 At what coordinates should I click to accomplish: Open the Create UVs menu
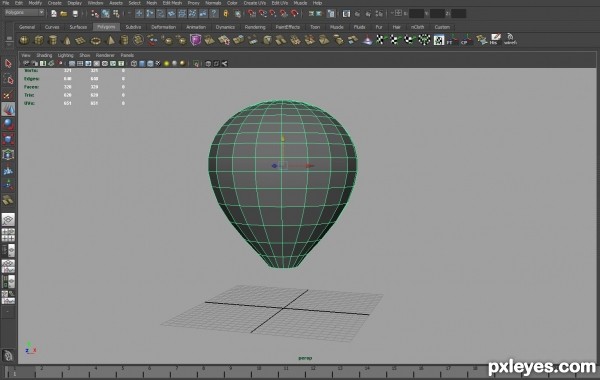click(255, 3)
